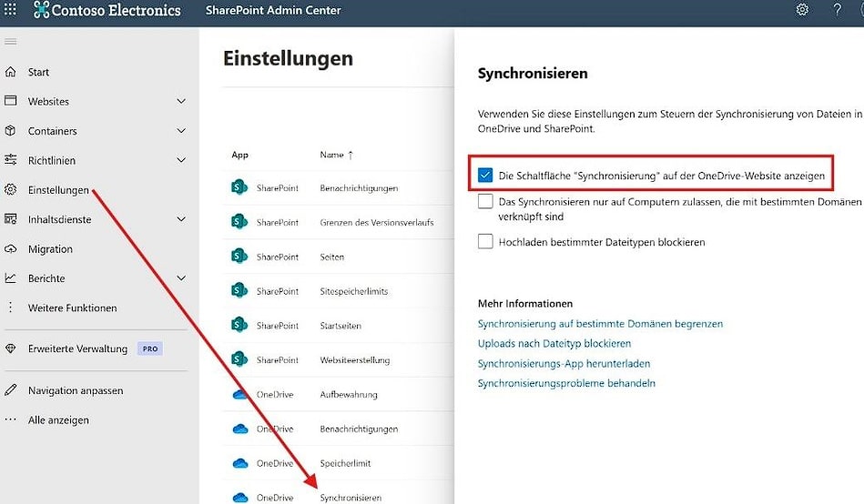Open link Synchronisierungs-App herunterladen
Screen dimensions: 864x504
tap(564, 364)
